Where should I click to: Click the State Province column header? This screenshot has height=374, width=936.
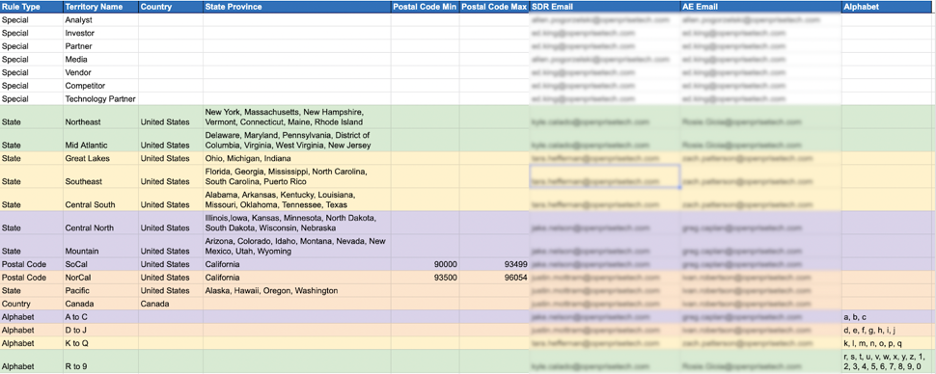click(x=297, y=7)
